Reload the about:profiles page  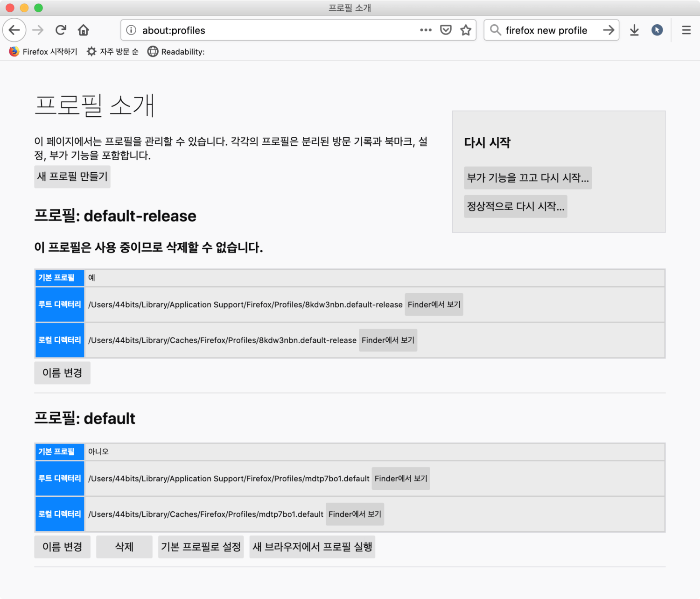61,30
